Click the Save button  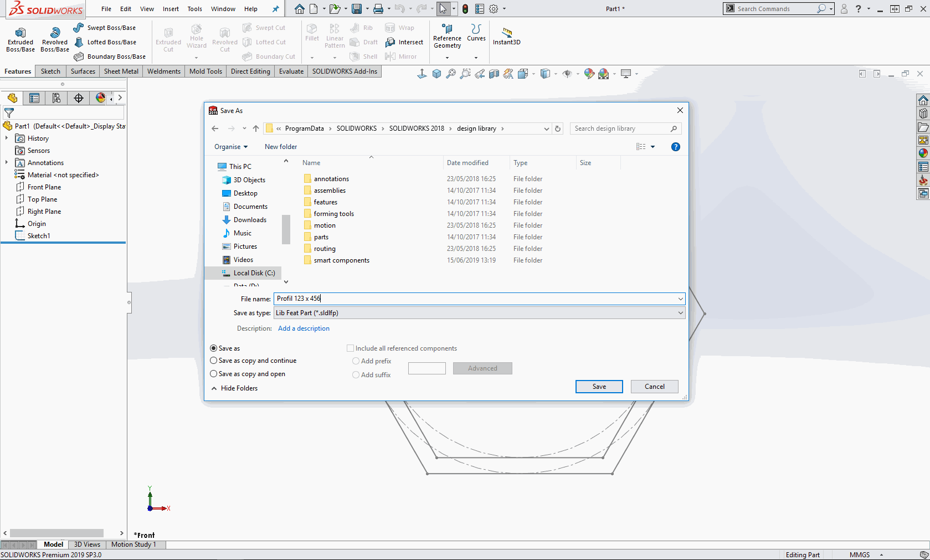coord(599,386)
